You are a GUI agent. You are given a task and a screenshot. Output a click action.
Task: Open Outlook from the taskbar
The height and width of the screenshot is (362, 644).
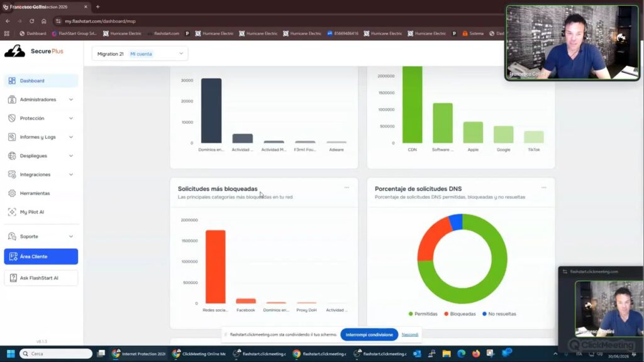click(417, 353)
